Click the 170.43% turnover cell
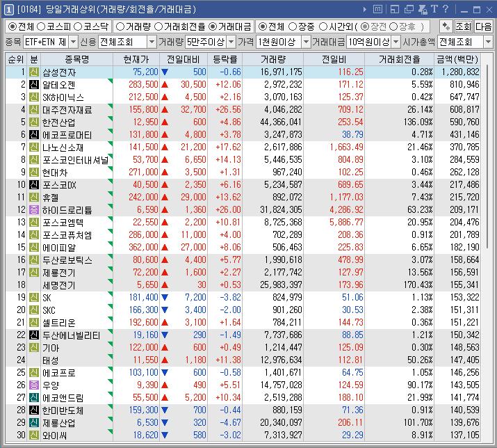497x448 pixels. pos(418,285)
